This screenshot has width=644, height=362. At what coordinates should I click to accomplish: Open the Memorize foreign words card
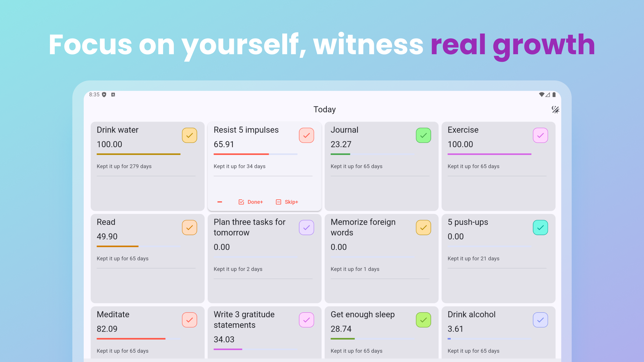coord(381,259)
